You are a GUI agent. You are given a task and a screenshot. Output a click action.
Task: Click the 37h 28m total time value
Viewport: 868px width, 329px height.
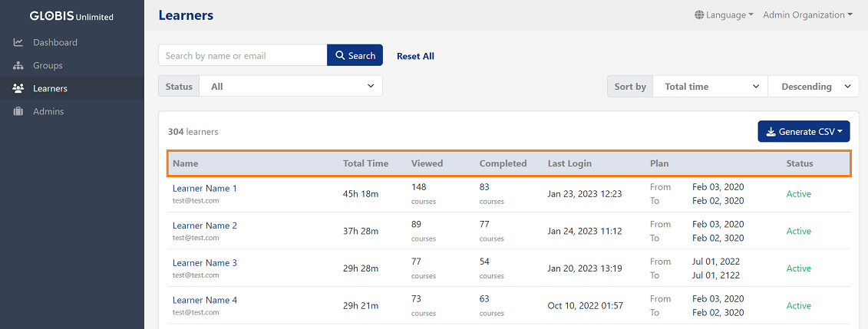point(361,231)
